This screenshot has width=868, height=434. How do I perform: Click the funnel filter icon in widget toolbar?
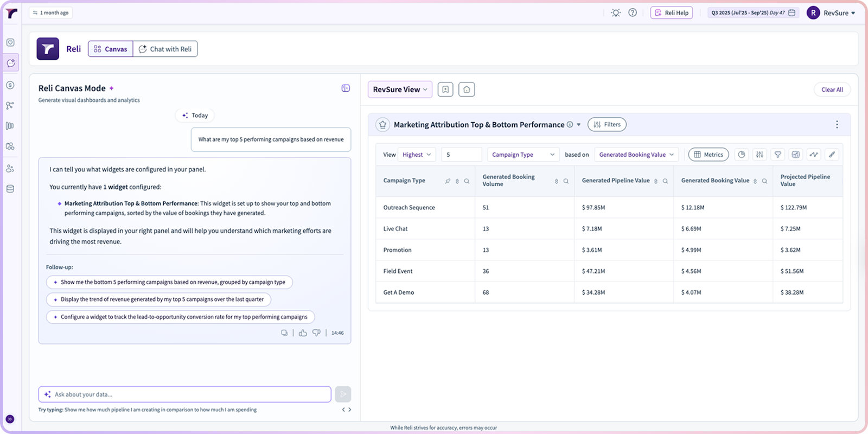(778, 155)
